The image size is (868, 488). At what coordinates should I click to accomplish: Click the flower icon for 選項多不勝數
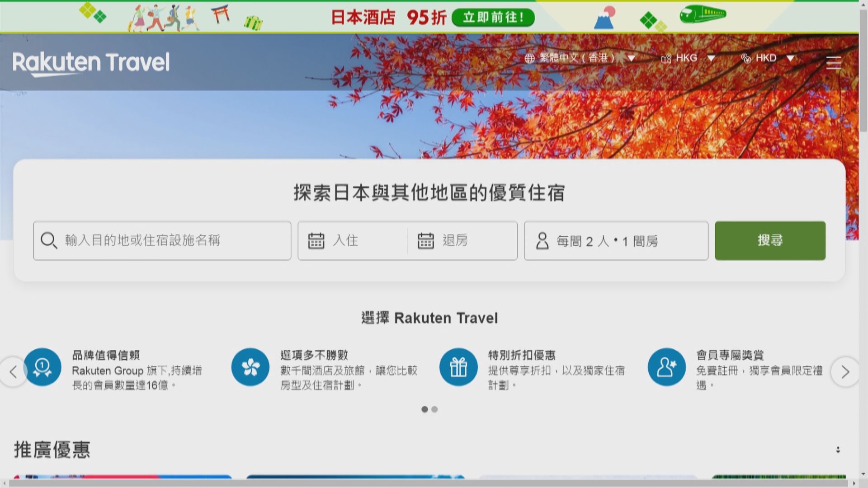[x=250, y=367]
